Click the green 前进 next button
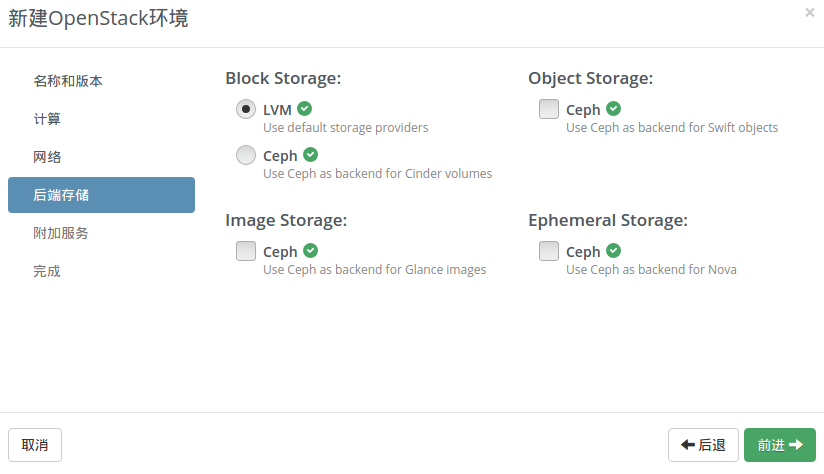The height and width of the screenshot is (474, 824). 780,445
